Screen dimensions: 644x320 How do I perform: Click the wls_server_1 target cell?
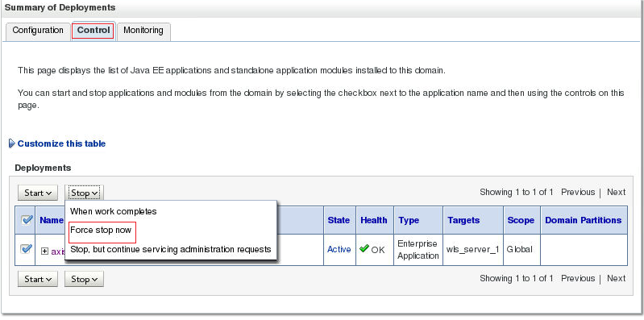pyautogui.click(x=473, y=250)
